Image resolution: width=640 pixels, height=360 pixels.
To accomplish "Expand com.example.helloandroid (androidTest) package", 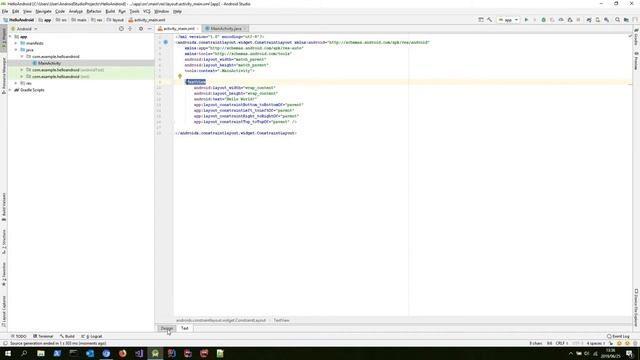I will pos(22,70).
